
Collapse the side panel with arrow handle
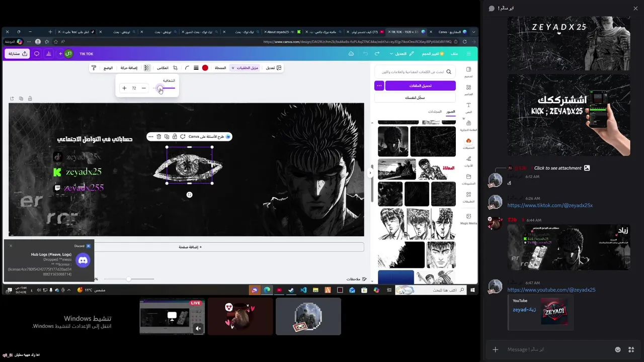pos(370,172)
